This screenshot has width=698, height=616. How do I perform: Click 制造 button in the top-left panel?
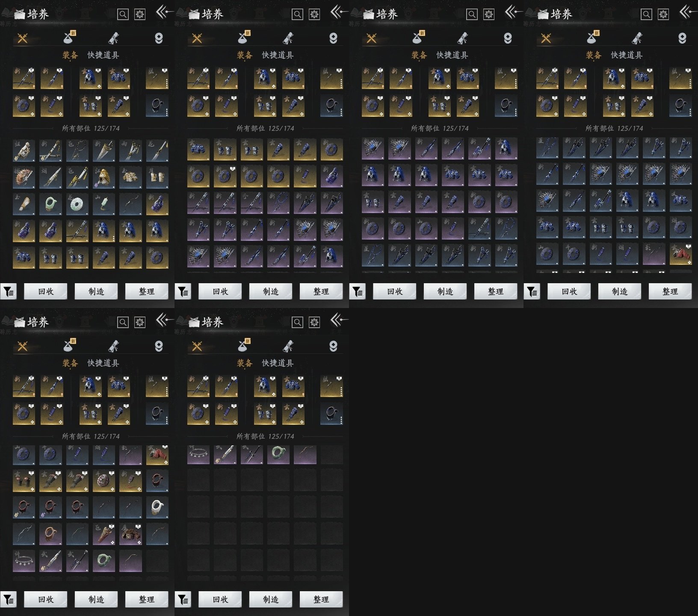coord(96,292)
